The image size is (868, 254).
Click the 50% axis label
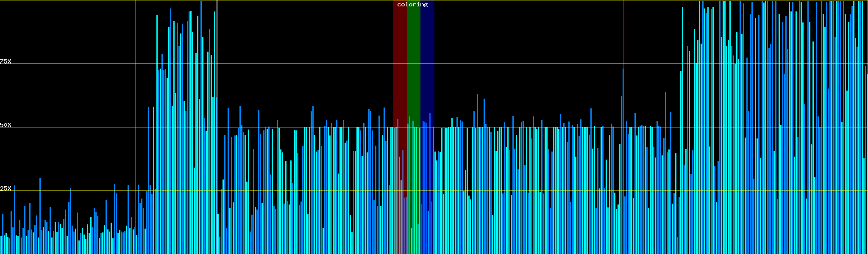pos(6,125)
